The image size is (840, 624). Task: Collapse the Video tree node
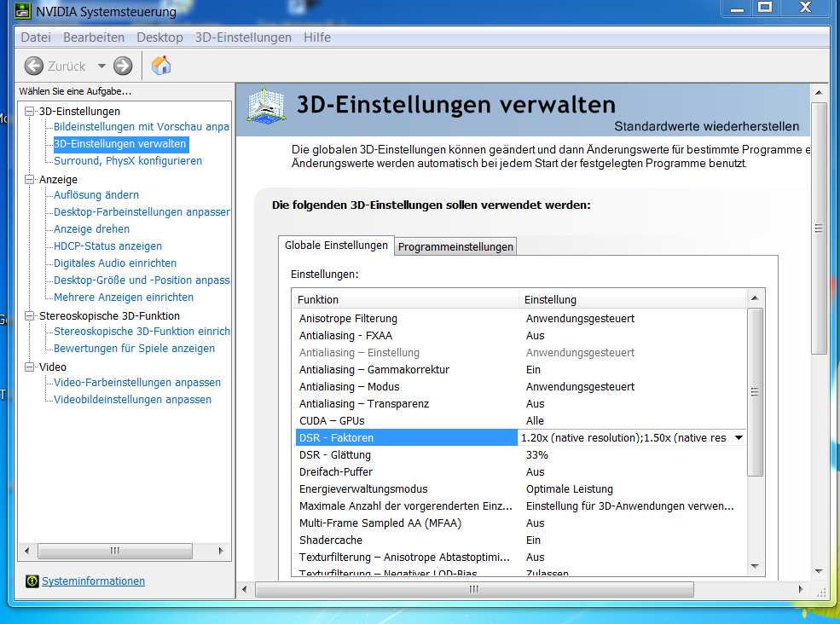click(x=30, y=367)
